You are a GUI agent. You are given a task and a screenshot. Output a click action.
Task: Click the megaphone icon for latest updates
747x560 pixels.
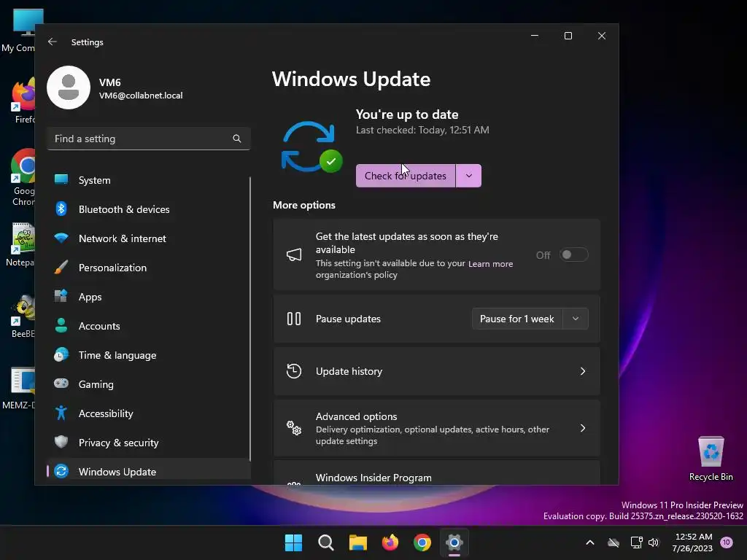tap(294, 254)
